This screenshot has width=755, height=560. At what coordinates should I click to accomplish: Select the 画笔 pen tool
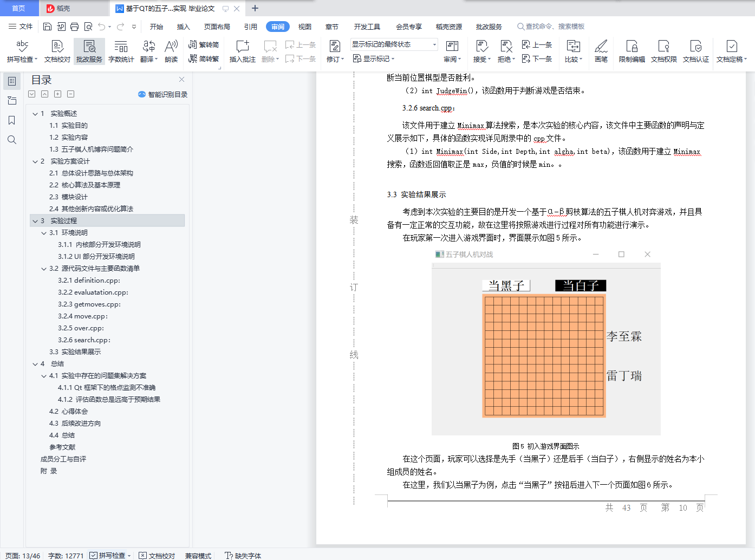point(601,51)
